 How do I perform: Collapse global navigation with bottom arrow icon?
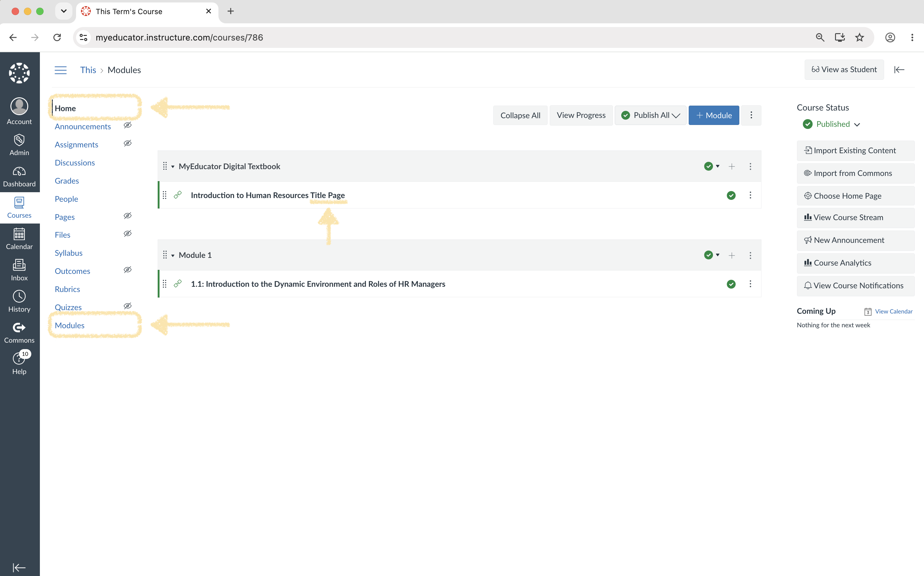pyautogui.click(x=19, y=567)
